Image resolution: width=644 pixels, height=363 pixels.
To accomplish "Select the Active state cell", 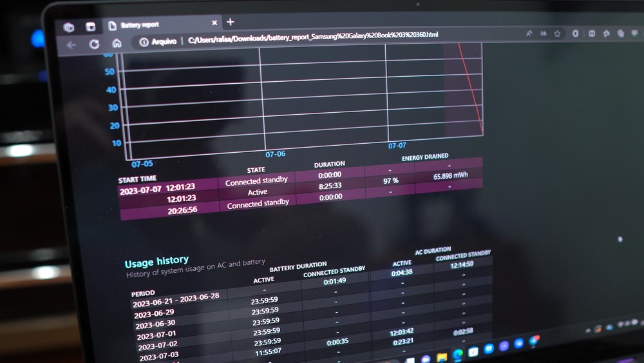I will click(x=258, y=192).
